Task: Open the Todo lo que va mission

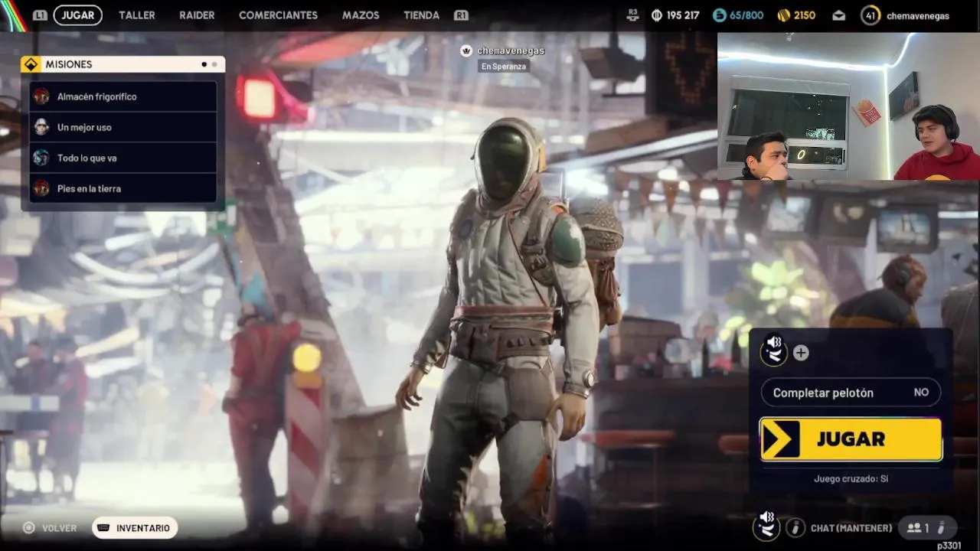Action: (x=123, y=158)
